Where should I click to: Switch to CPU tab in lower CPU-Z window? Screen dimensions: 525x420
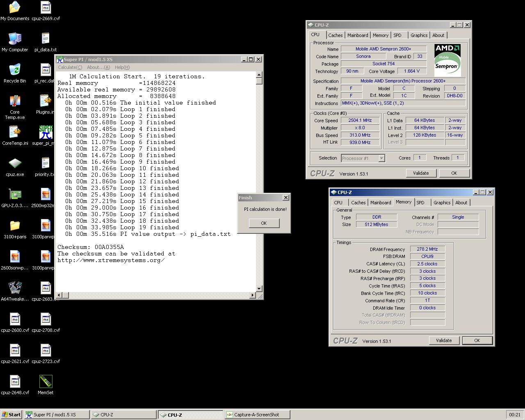coord(338,203)
